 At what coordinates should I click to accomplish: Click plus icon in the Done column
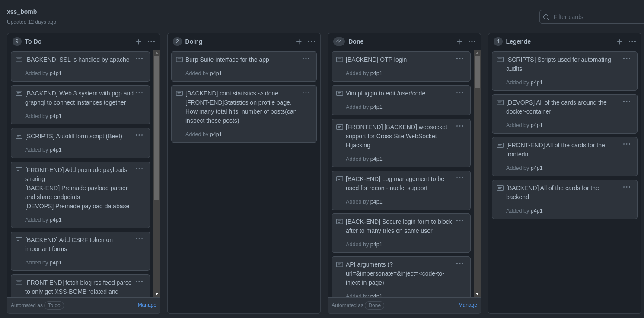tap(459, 42)
